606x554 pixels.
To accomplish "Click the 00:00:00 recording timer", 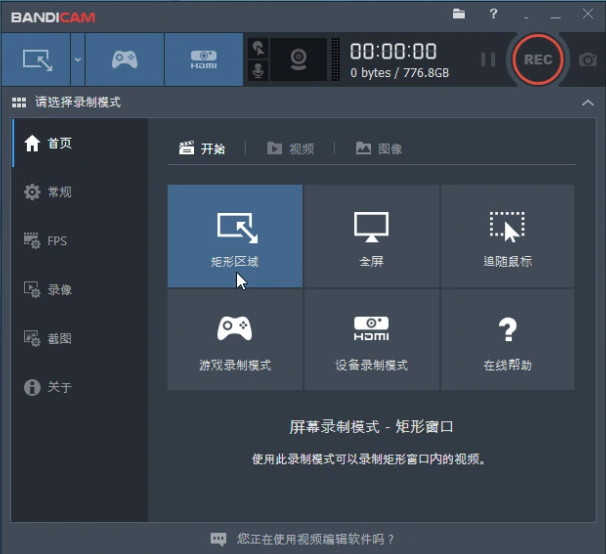I will 393,51.
